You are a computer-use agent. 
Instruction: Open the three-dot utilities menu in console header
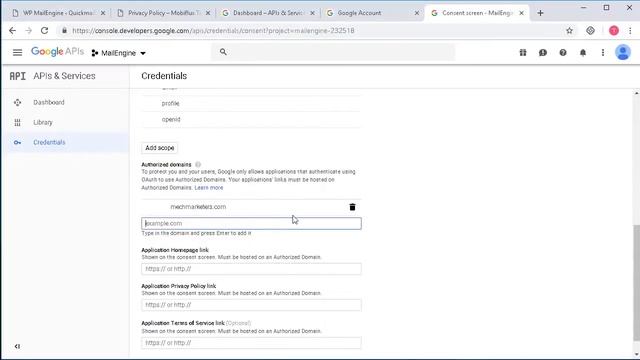603,52
